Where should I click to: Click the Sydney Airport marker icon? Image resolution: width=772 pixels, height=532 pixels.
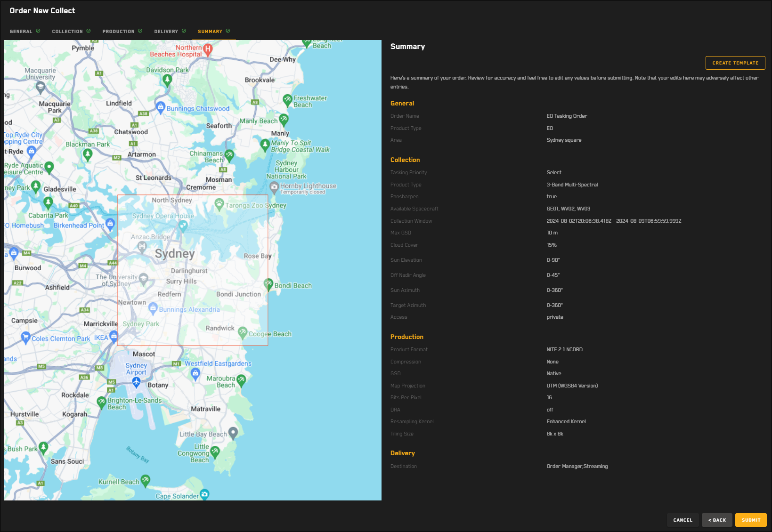tap(136, 382)
